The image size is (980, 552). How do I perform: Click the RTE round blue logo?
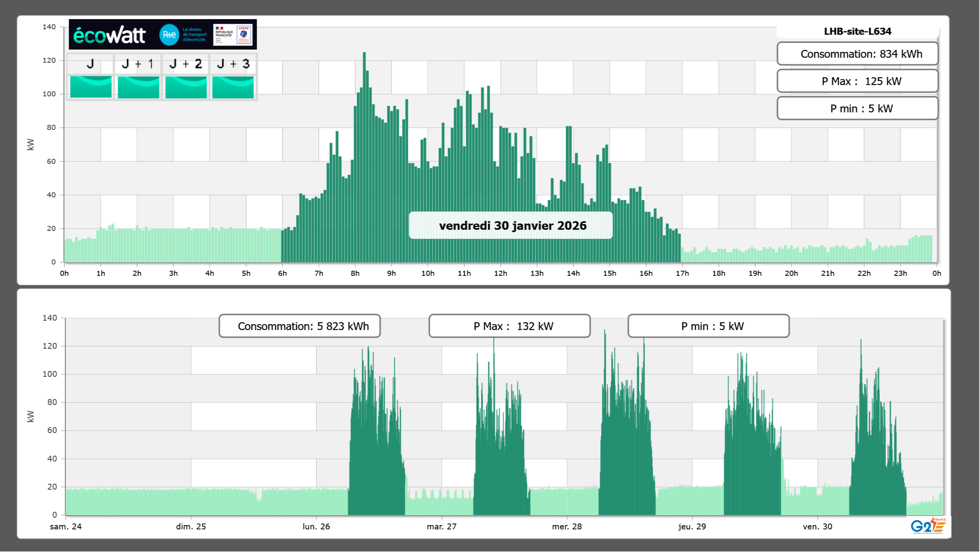click(x=169, y=35)
